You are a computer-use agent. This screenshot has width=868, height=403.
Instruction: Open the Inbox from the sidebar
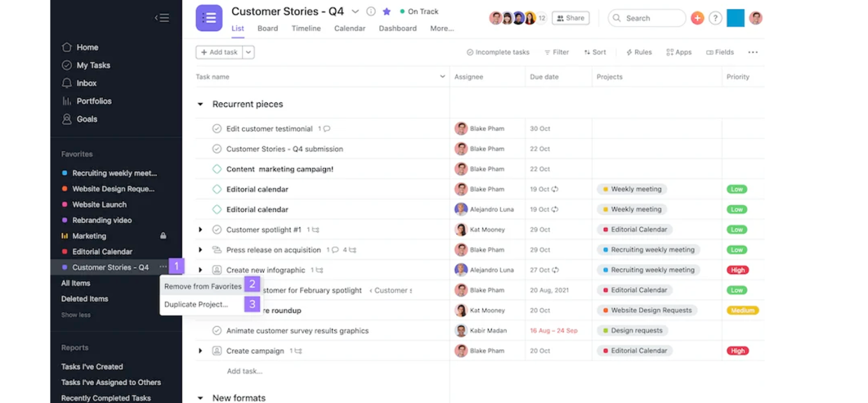point(86,83)
